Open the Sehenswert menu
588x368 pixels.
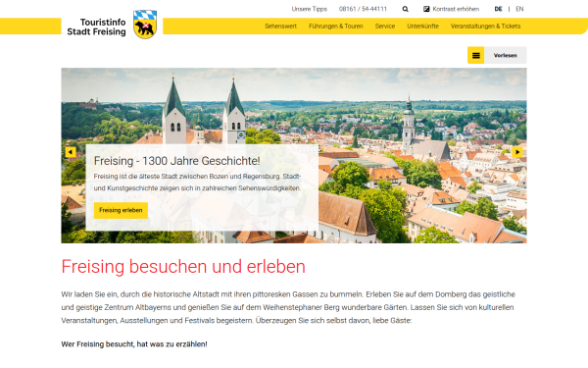pyautogui.click(x=280, y=26)
